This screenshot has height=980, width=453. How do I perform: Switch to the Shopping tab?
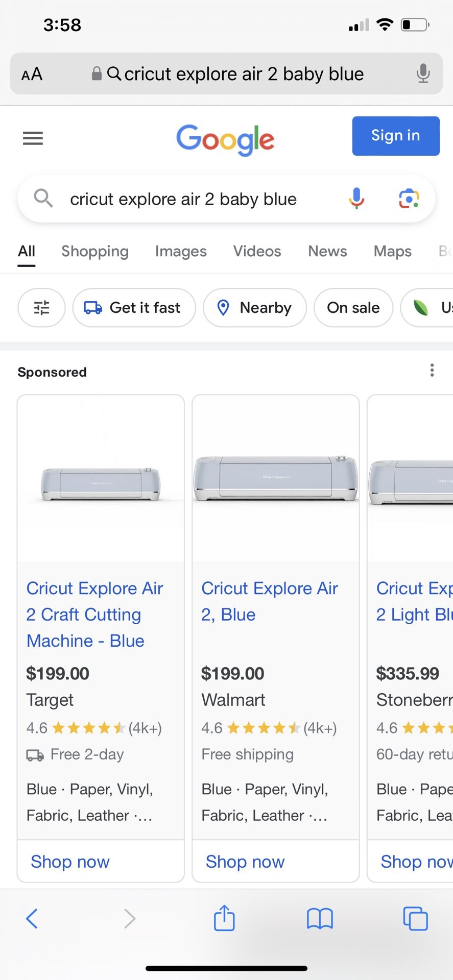point(94,251)
